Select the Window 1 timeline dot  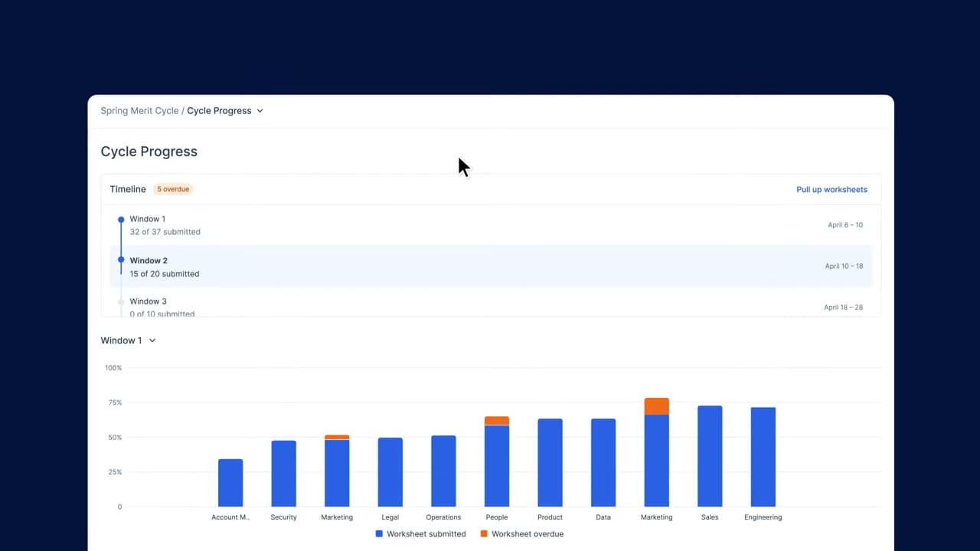[121, 220]
